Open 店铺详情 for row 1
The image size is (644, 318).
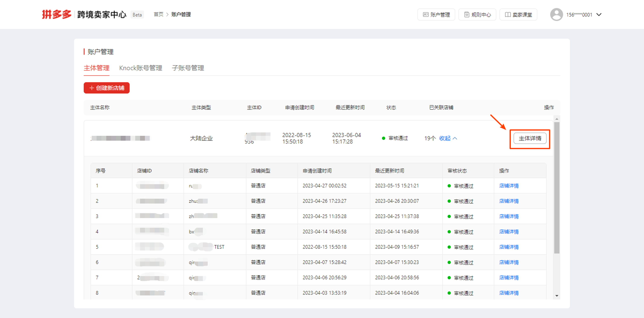508,186
